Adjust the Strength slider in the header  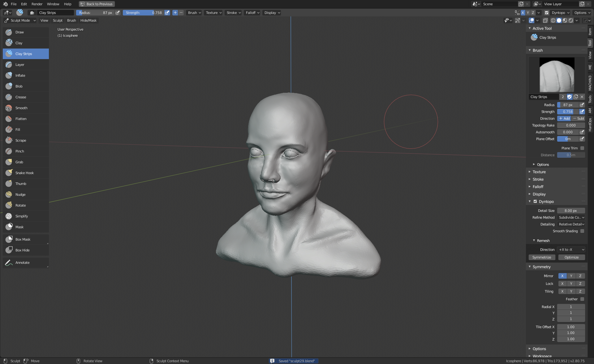tap(144, 13)
